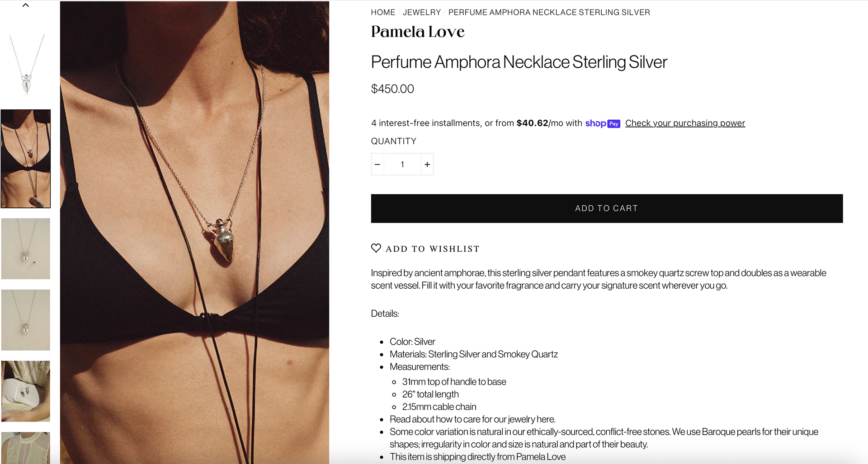This screenshot has height=464, width=868.
Task: Click the breadcrumb product title text
Action: coord(549,12)
